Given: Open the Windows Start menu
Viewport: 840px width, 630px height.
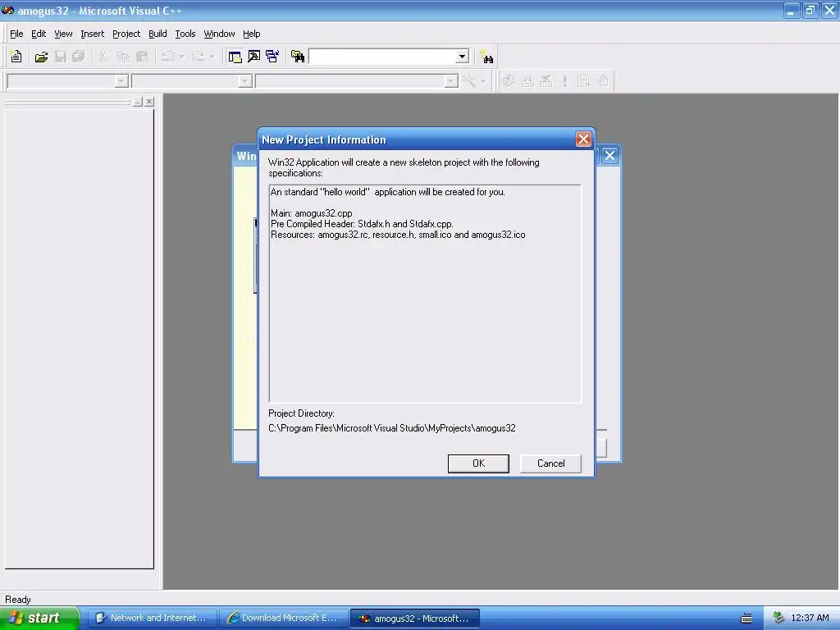Looking at the screenshot, I should click(x=39, y=619).
